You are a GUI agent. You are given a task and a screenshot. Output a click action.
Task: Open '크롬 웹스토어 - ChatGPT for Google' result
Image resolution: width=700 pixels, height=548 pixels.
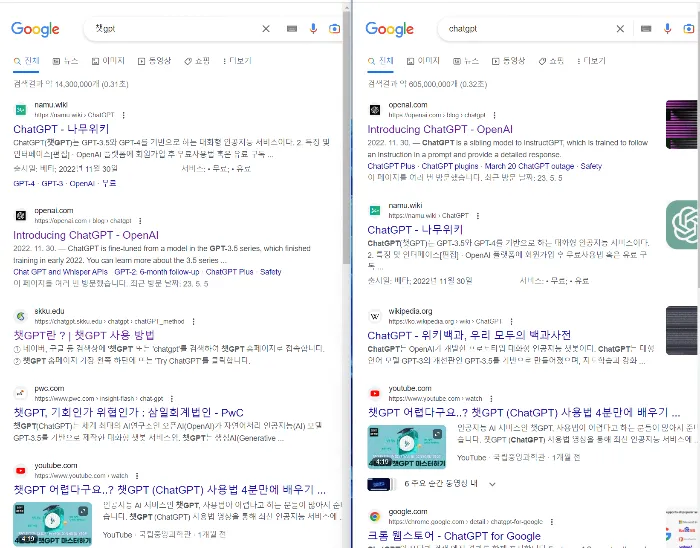pos(454,536)
